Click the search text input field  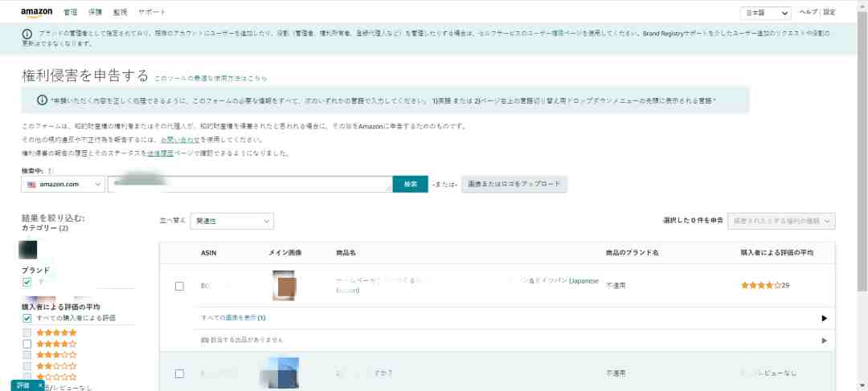tap(250, 184)
